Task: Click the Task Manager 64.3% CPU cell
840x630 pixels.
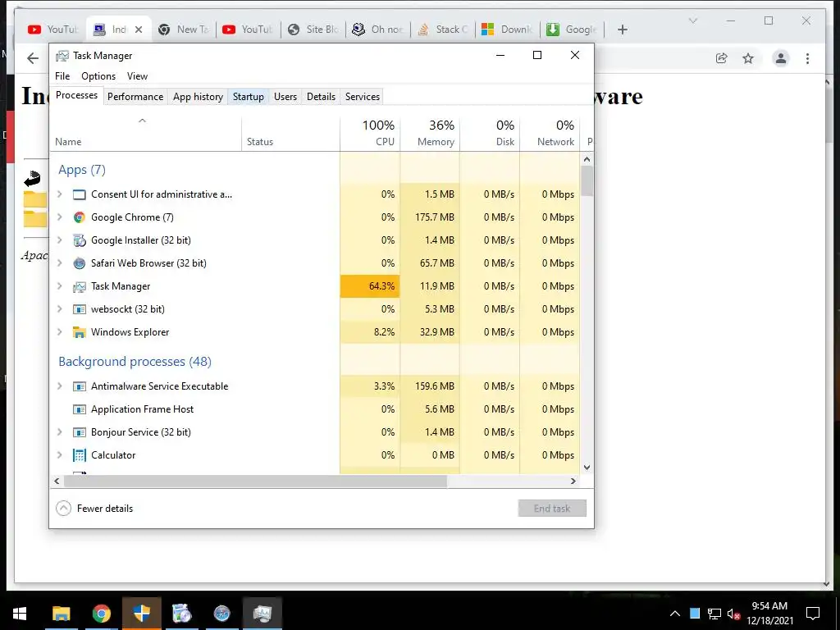Action: click(370, 286)
